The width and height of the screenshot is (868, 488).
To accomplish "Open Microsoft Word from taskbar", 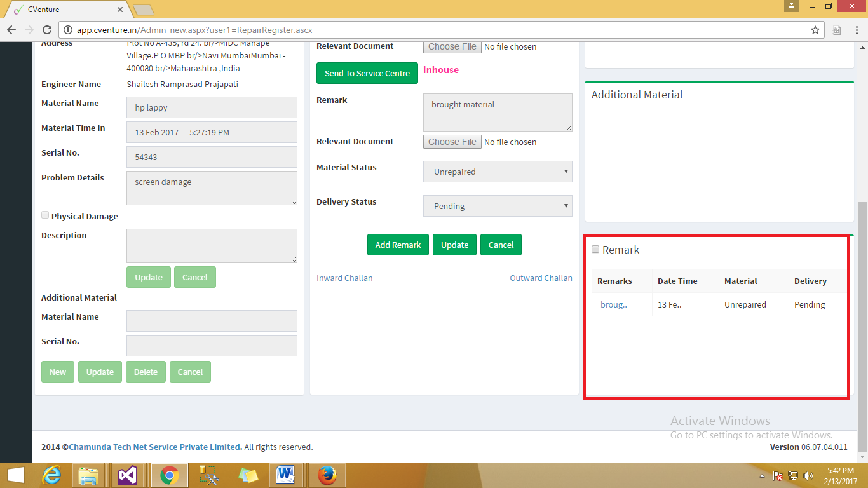I will coord(287,475).
